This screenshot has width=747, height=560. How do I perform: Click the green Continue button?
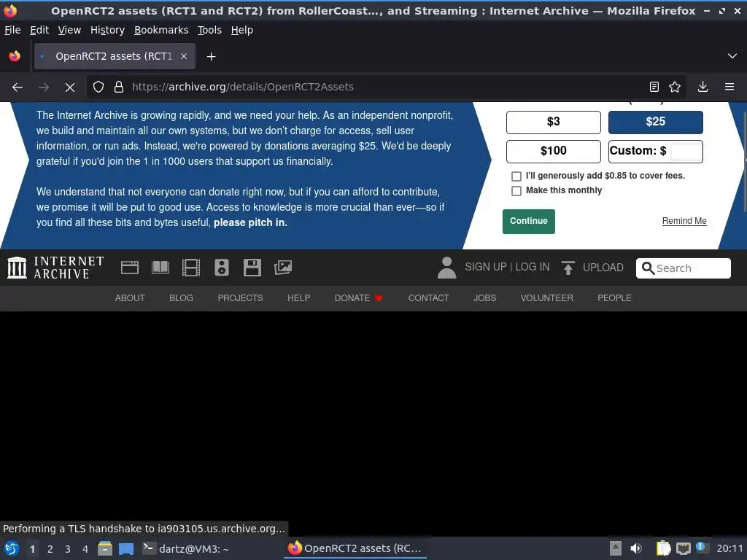pos(529,222)
